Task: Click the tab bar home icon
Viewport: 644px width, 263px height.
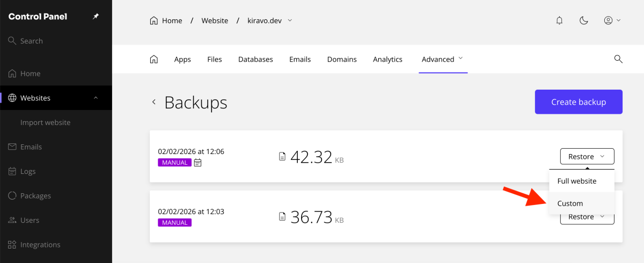Action: click(x=154, y=59)
